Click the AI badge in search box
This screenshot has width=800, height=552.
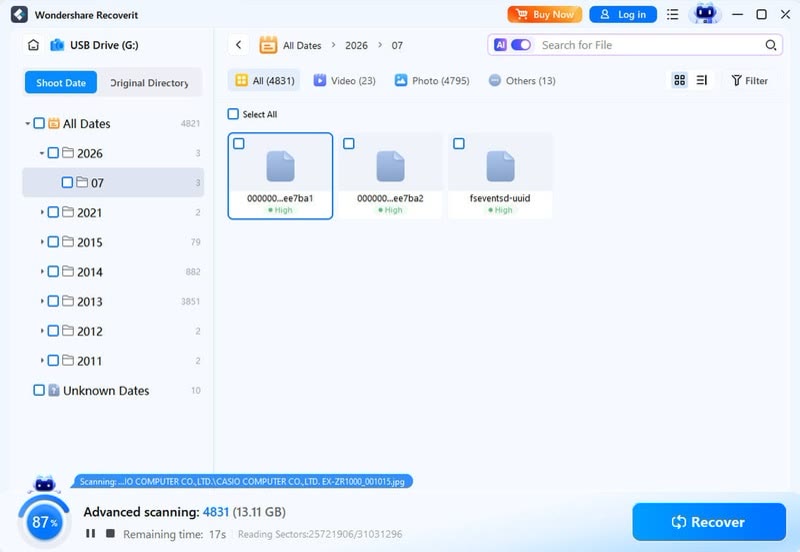pos(500,45)
